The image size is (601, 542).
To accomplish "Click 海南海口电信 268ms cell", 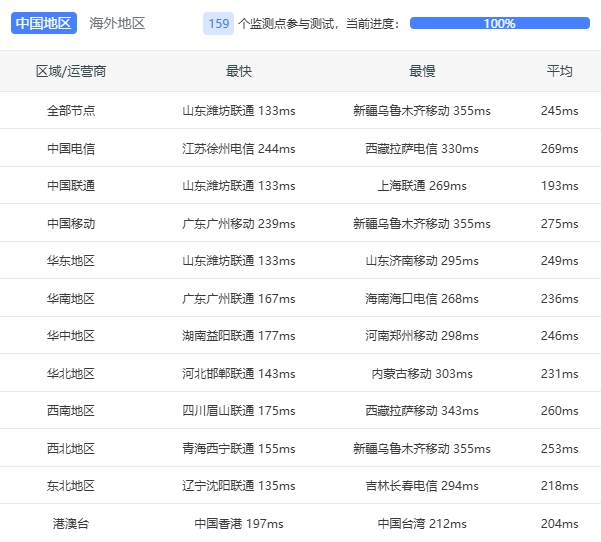I will pos(422,299).
